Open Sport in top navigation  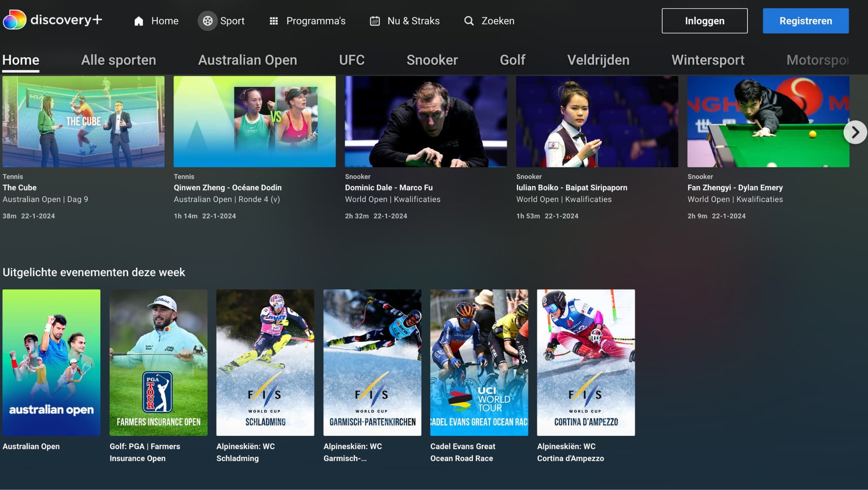tap(222, 21)
